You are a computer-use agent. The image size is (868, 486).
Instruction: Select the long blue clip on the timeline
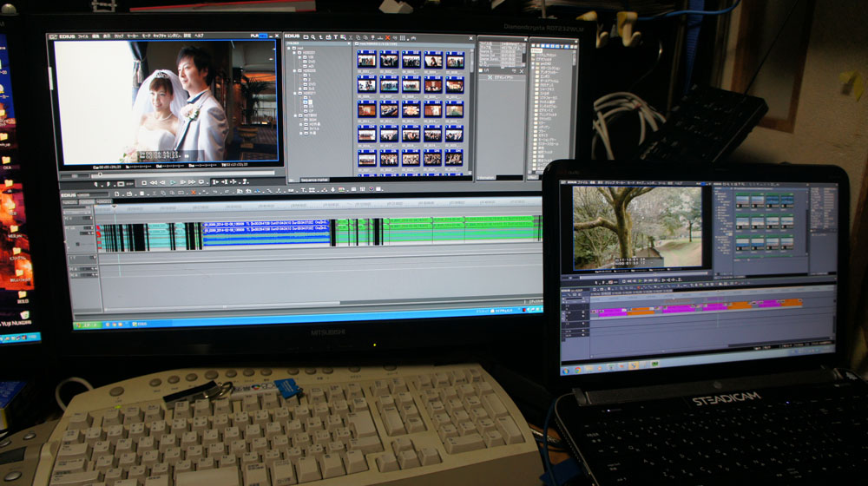point(266,233)
